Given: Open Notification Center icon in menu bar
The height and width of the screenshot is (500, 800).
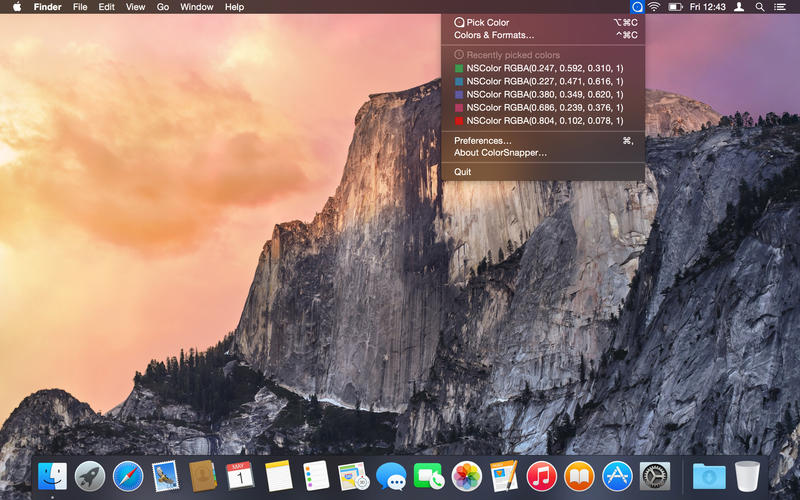Looking at the screenshot, I should tap(781, 7).
